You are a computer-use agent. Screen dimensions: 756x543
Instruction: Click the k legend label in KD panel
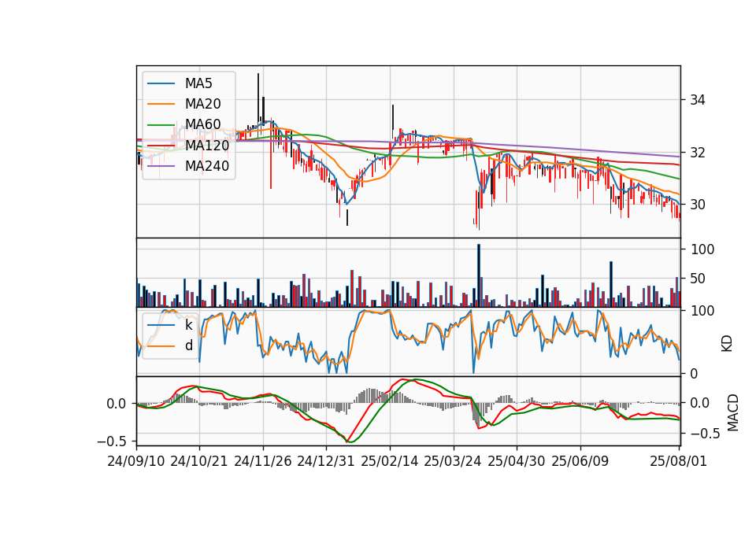pos(188,325)
